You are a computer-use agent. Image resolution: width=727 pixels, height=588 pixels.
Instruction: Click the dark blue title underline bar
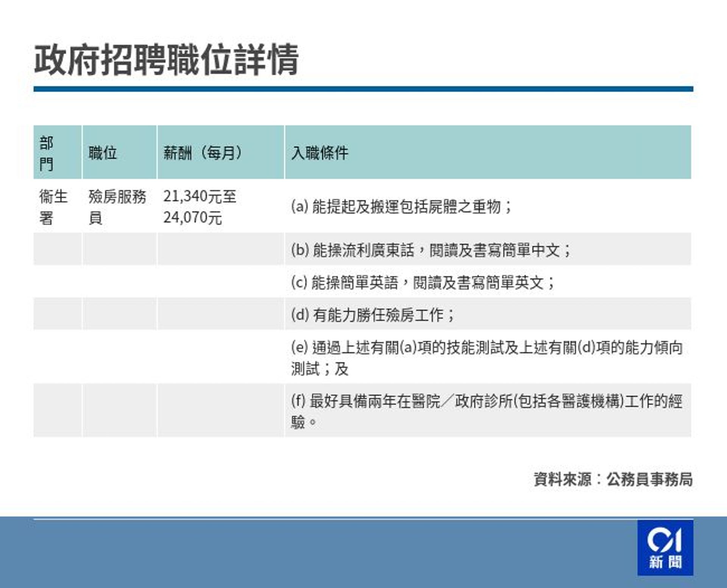(x=363, y=89)
